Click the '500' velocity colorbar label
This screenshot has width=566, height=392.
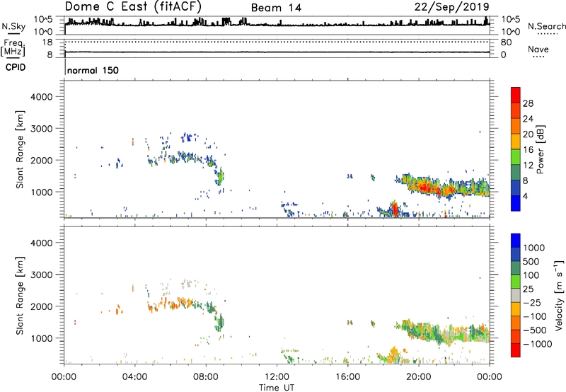[x=531, y=262]
